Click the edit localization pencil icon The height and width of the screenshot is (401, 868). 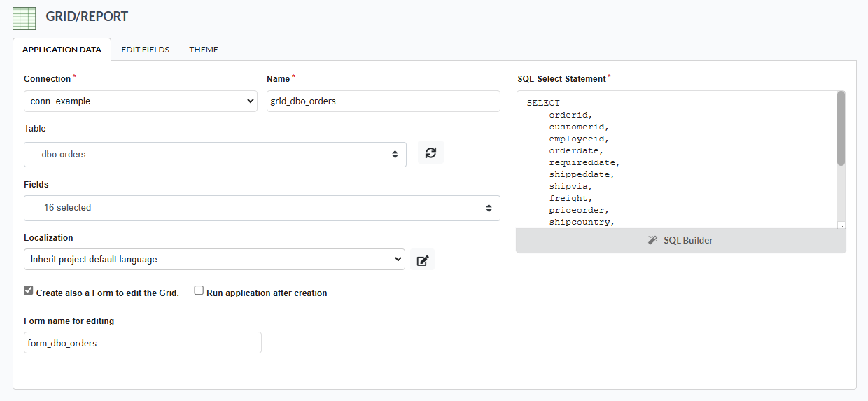422,260
